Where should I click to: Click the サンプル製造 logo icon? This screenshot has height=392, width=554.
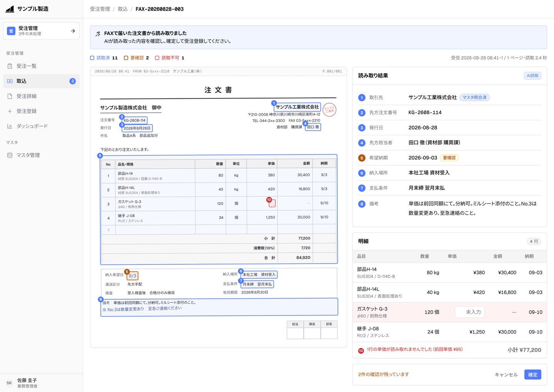point(10,9)
